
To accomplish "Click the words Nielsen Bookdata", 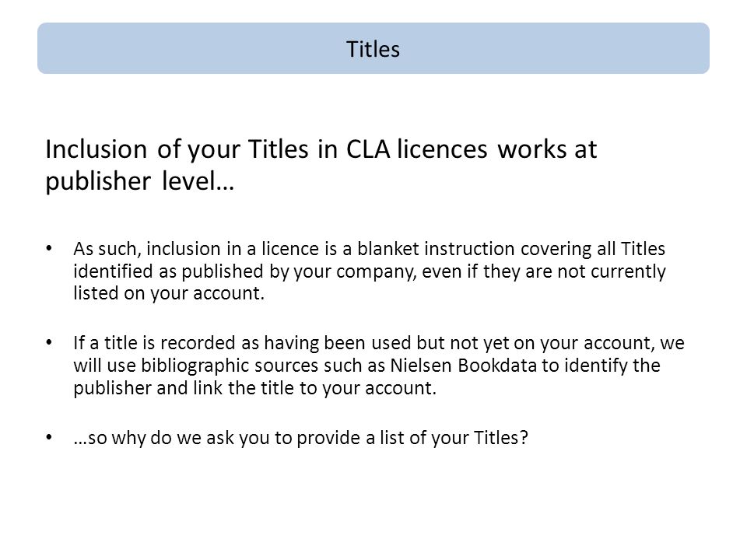I will (x=464, y=366).
